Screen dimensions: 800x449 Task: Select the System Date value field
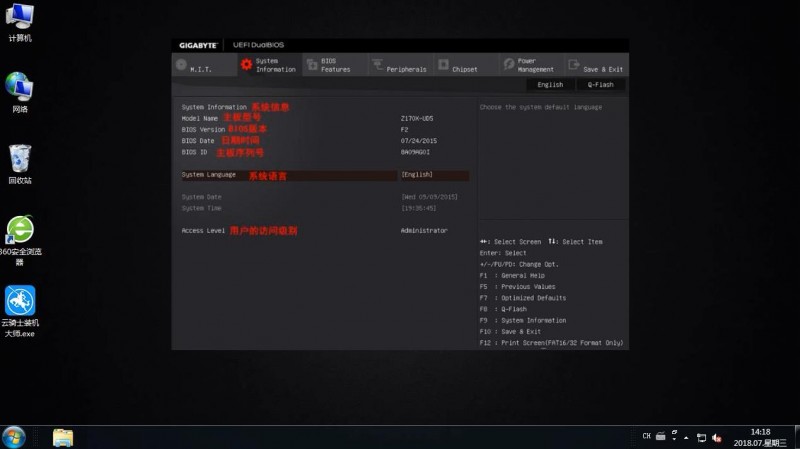[x=430, y=197]
